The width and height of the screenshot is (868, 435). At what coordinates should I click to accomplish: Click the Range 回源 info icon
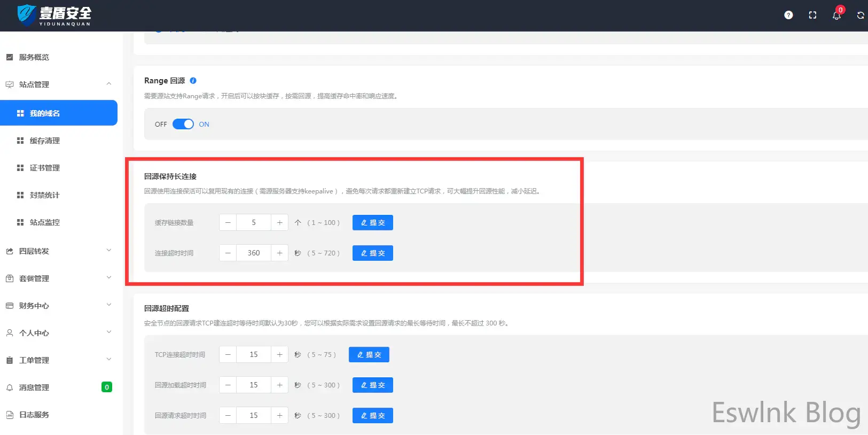click(193, 81)
